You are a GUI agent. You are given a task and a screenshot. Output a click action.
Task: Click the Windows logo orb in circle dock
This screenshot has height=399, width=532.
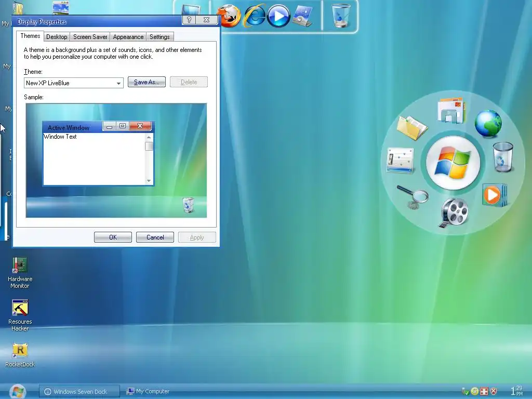pos(453,163)
